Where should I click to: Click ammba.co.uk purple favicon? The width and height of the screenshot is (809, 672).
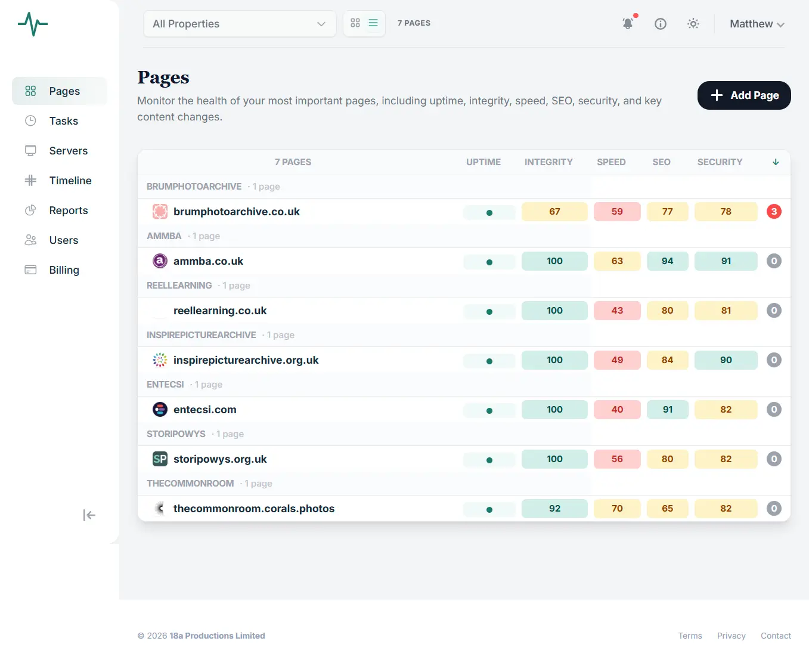tap(160, 261)
